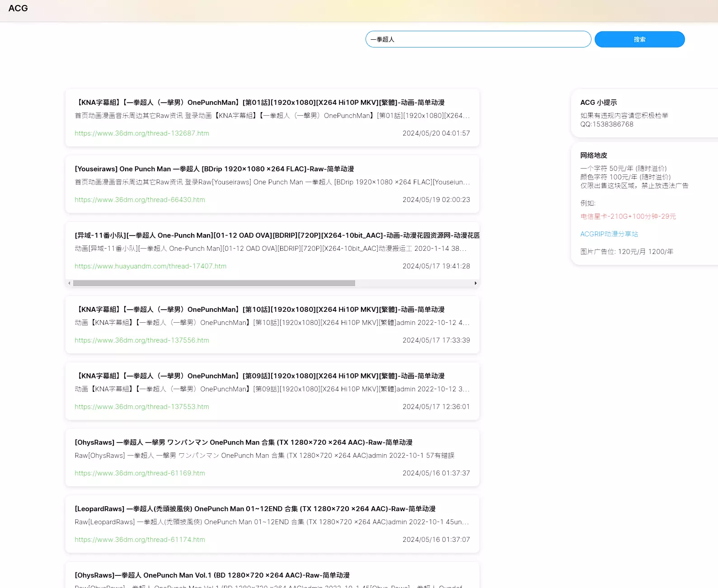
Task: Open the thread-61169 URL link
Action: 140,473
